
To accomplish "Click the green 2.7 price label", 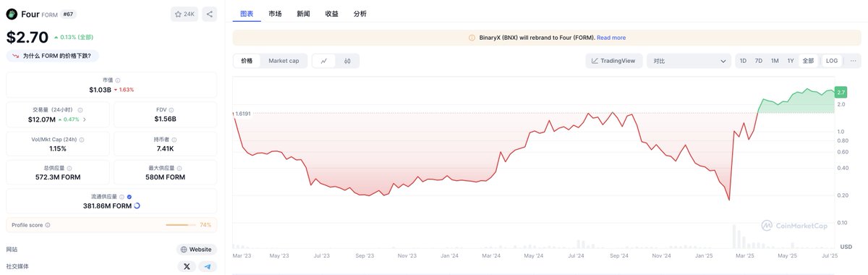I will coord(841,92).
